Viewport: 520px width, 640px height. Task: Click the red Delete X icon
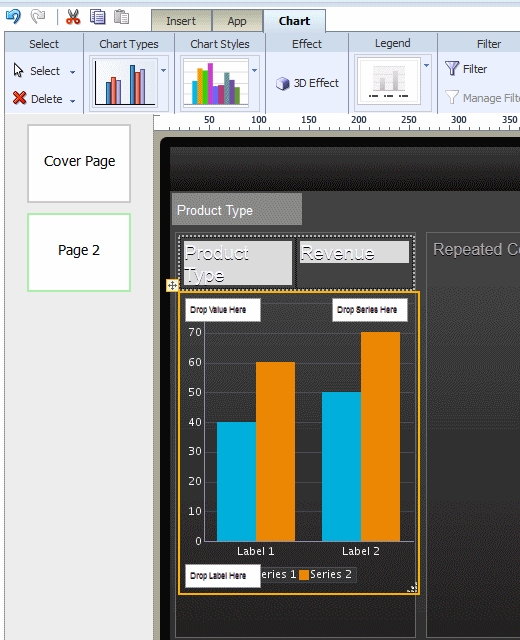19,98
